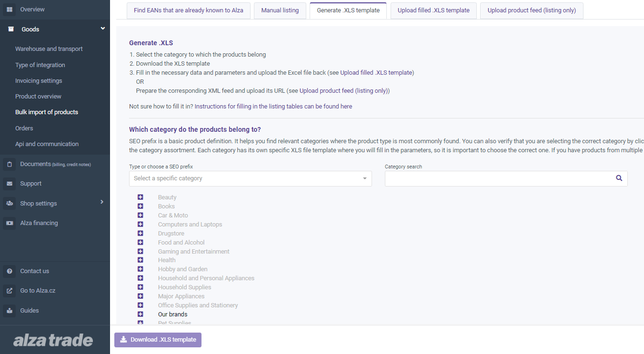Open Upload filled .XLS template tab
This screenshot has height=354, width=644.
tap(433, 10)
